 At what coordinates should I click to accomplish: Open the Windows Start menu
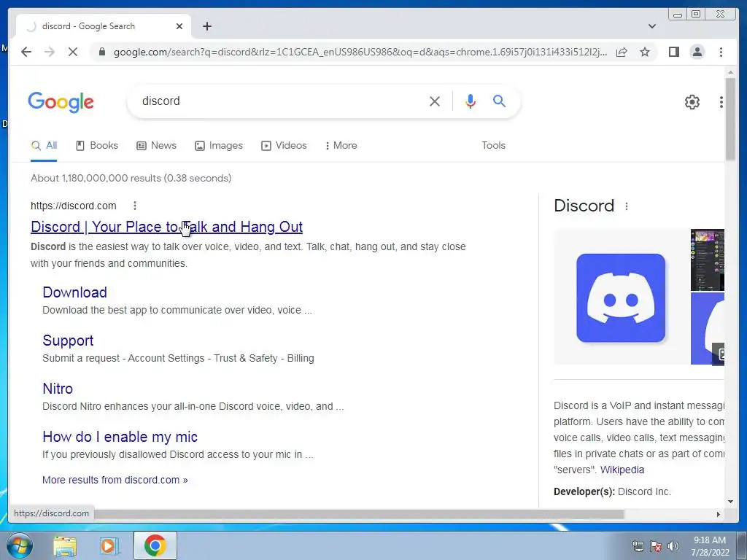20,545
